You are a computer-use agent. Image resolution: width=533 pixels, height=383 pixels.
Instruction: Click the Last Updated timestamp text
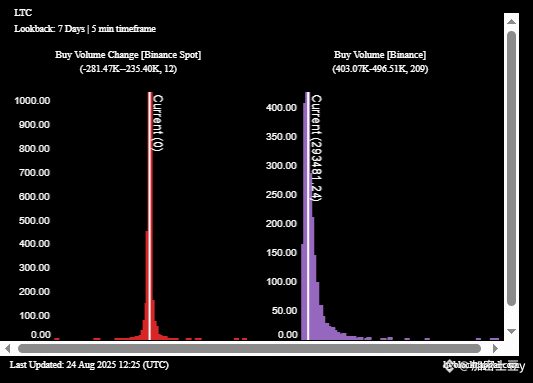pos(89,365)
